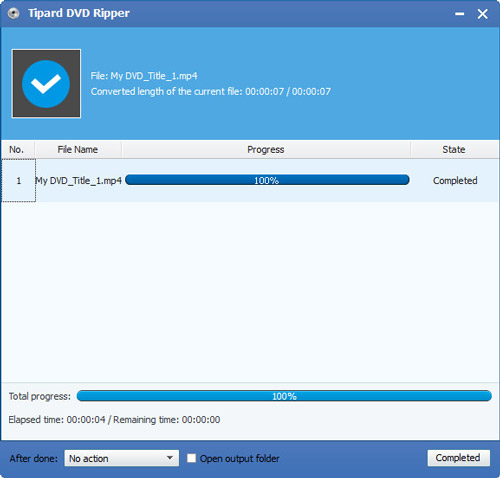Sort by the No. column header

coord(18,149)
